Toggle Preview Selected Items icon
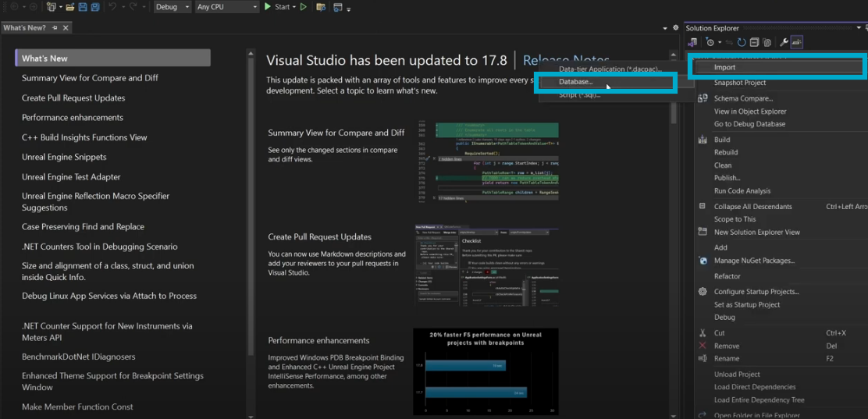Viewport: 868px width, 419px height. point(797,42)
